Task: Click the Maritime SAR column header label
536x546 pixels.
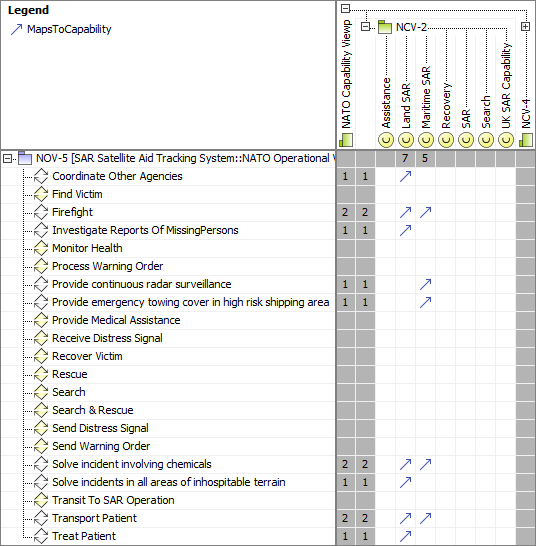Action: 426,97
